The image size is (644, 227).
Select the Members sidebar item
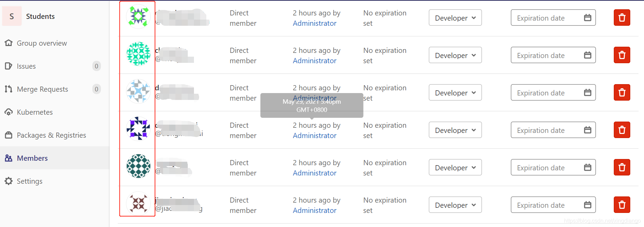(32, 158)
